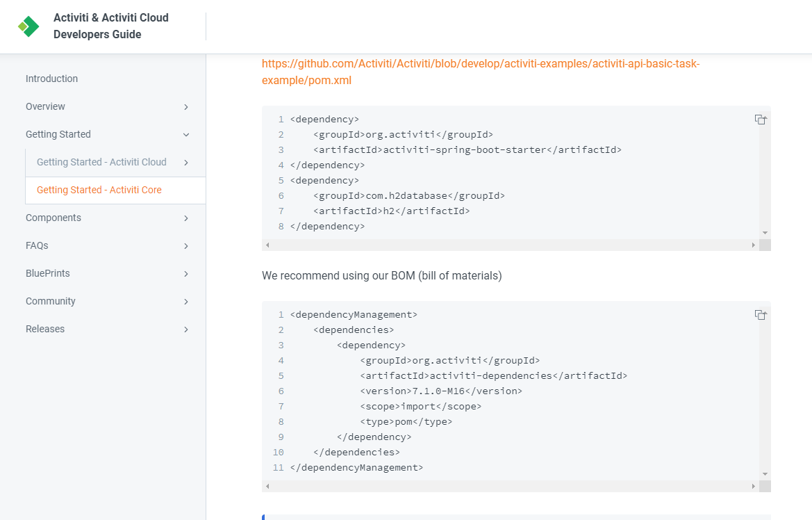Viewport: 812px width, 520px height.
Task: Click the right scroll arrow under the dependency snippet
Action: click(754, 245)
